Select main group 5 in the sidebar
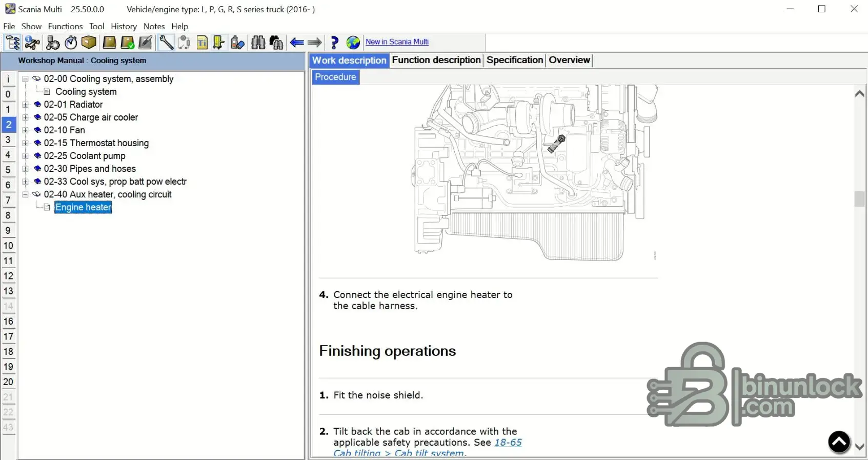868x460 pixels. click(8, 170)
